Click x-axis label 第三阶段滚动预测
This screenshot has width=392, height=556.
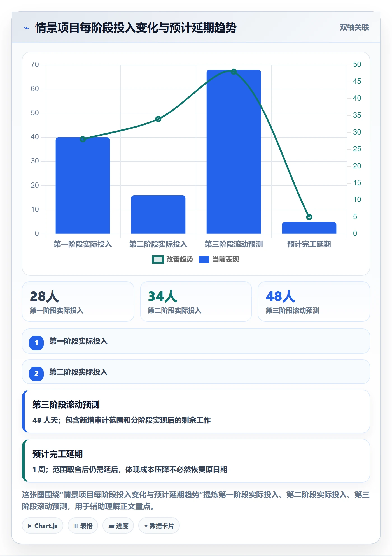[x=234, y=244]
